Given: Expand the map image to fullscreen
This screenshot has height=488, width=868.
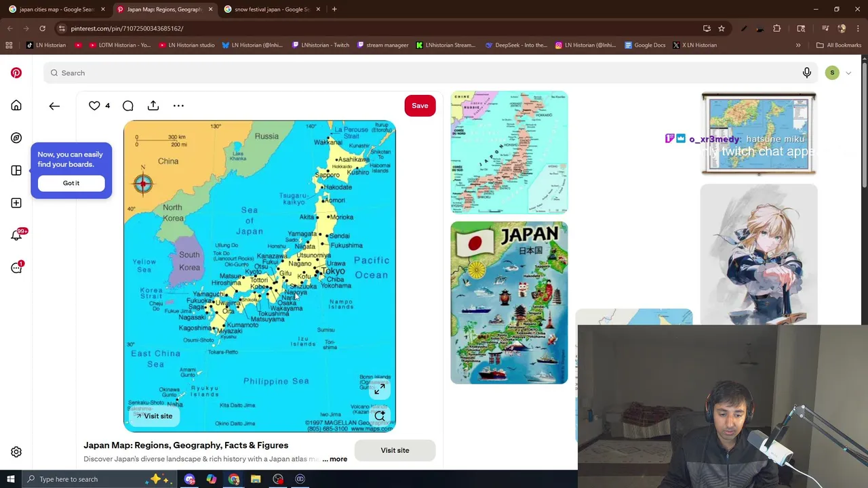Looking at the screenshot, I should tap(379, 389).
